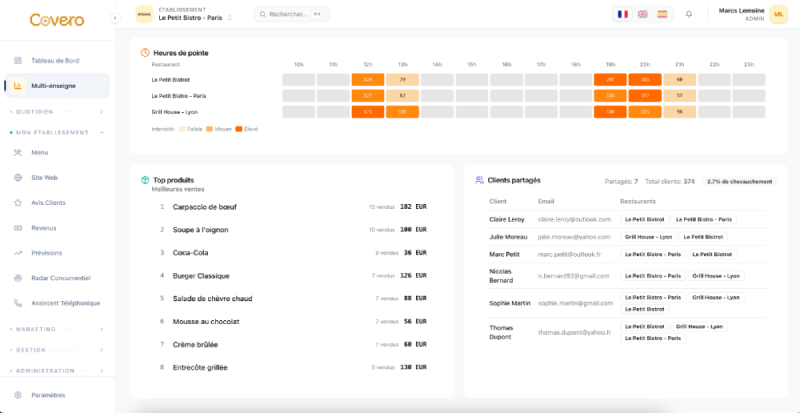Switch language to French flag
The width and height of the screenshot is (800, 413).
(623, 14)
